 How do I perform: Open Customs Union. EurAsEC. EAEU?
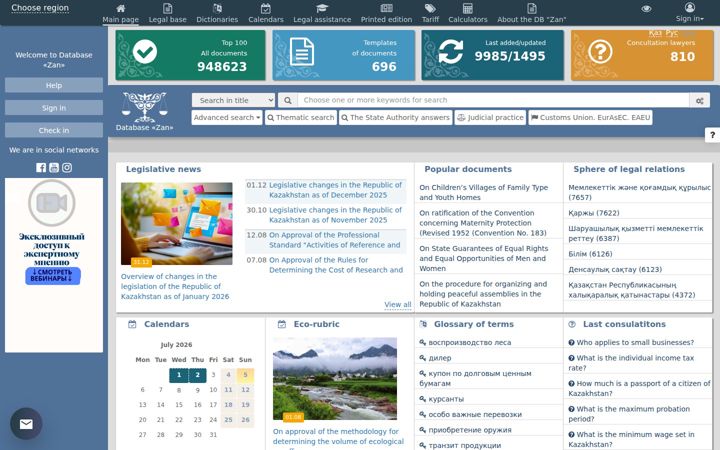point(591,118)
